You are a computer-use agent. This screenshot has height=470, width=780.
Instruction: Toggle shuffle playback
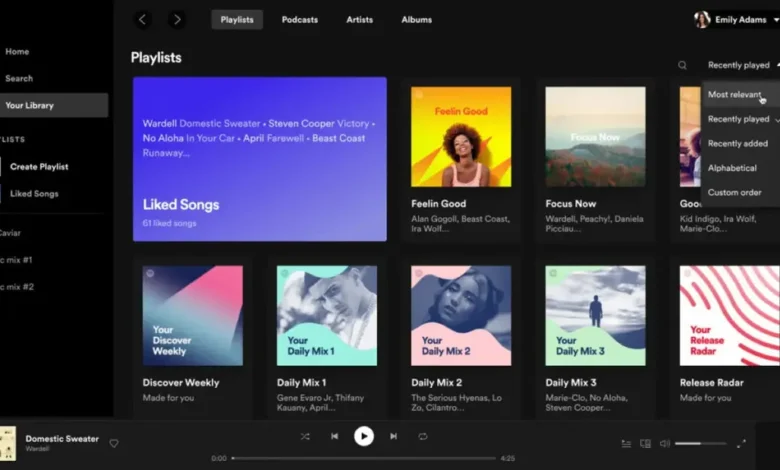[305, 436]
